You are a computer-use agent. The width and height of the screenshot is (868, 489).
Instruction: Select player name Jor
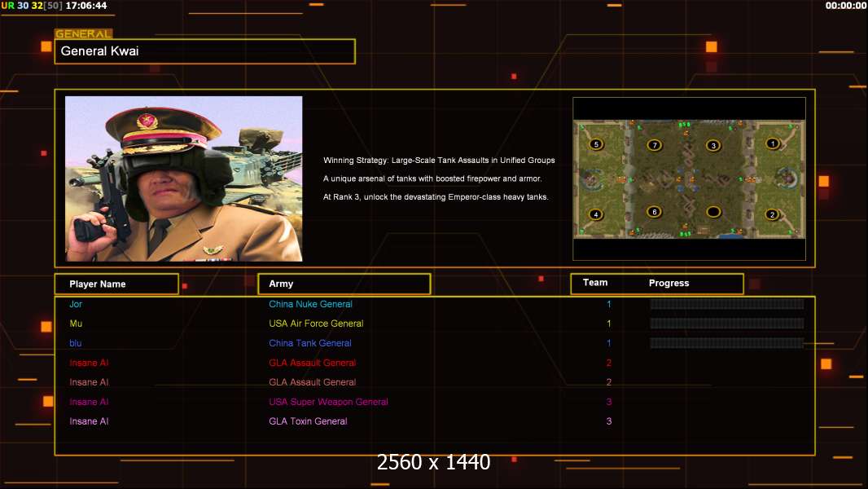(76, 304)
